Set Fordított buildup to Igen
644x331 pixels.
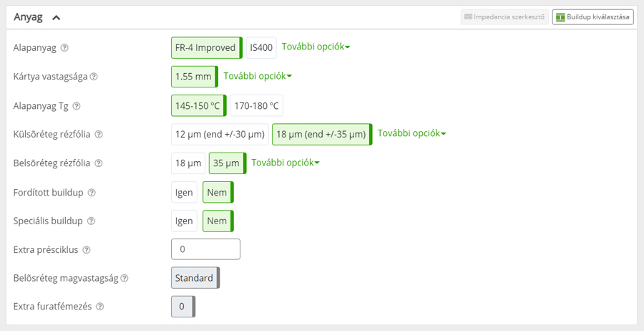pyautogui.click(x=184, y=193)
